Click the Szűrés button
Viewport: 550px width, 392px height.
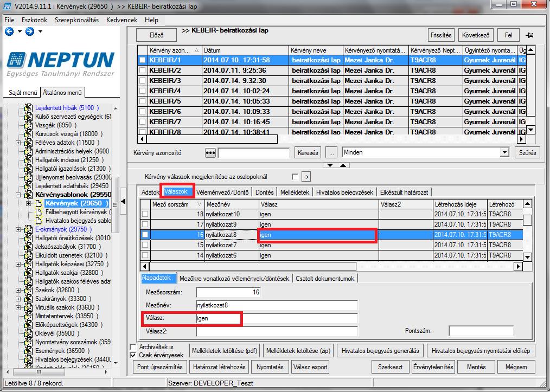coord(528,153)
